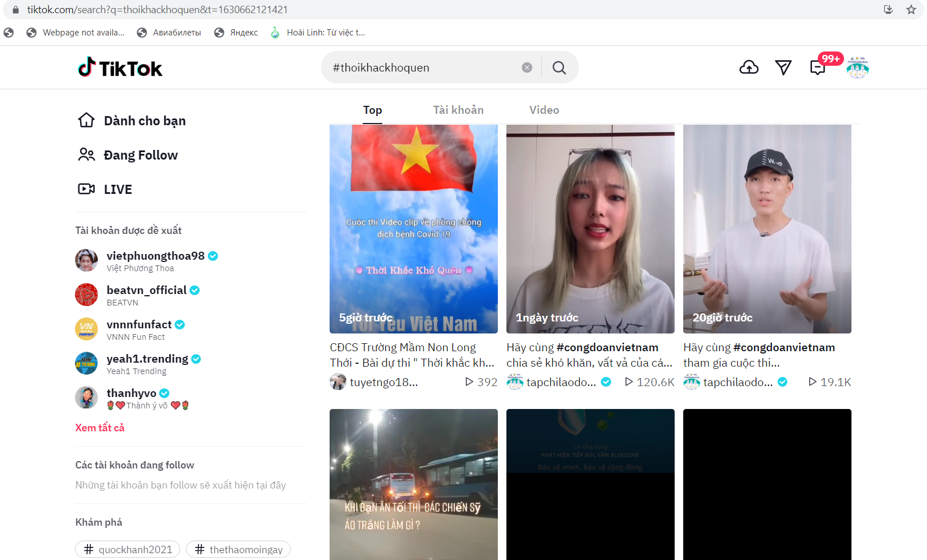927x560 pixels.
Task: Open the "Đang Follow" feed
Action: click(x=141, y=154)
